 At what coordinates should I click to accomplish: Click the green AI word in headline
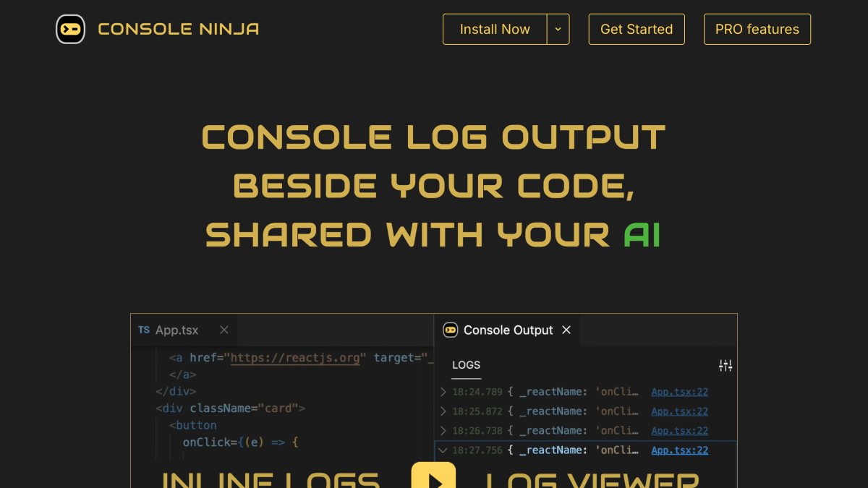pyautogui.click(x=642, y=235)
